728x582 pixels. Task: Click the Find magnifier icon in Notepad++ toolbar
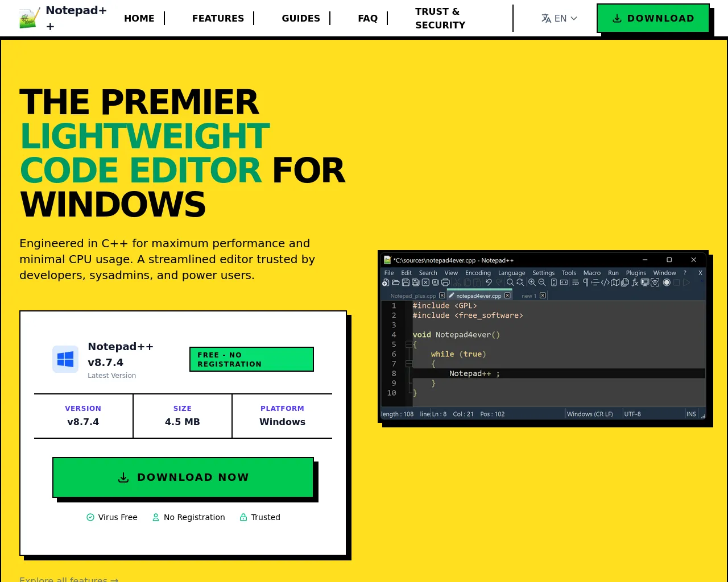click(x=510, y=282)
